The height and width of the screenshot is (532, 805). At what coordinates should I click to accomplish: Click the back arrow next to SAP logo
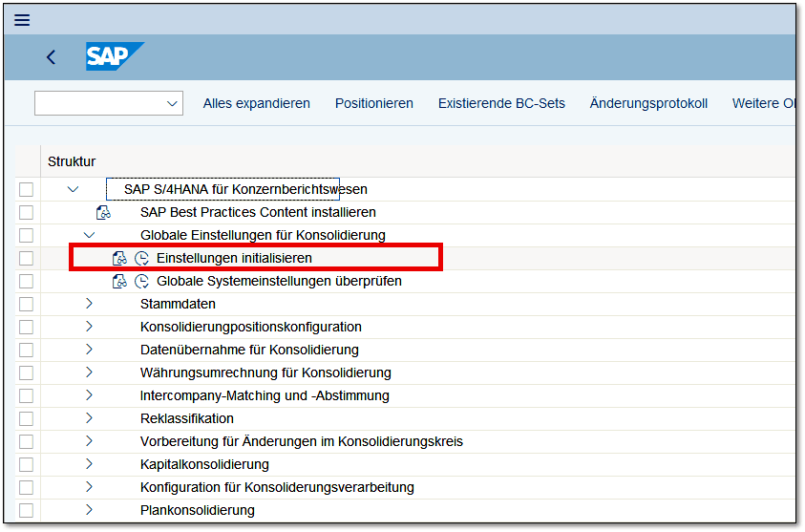(x=52, y=57)
